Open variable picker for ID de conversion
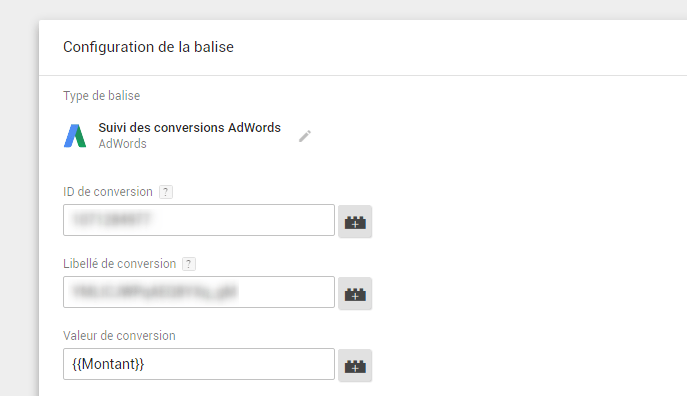The image size is (687, 396). coord(355,222)
